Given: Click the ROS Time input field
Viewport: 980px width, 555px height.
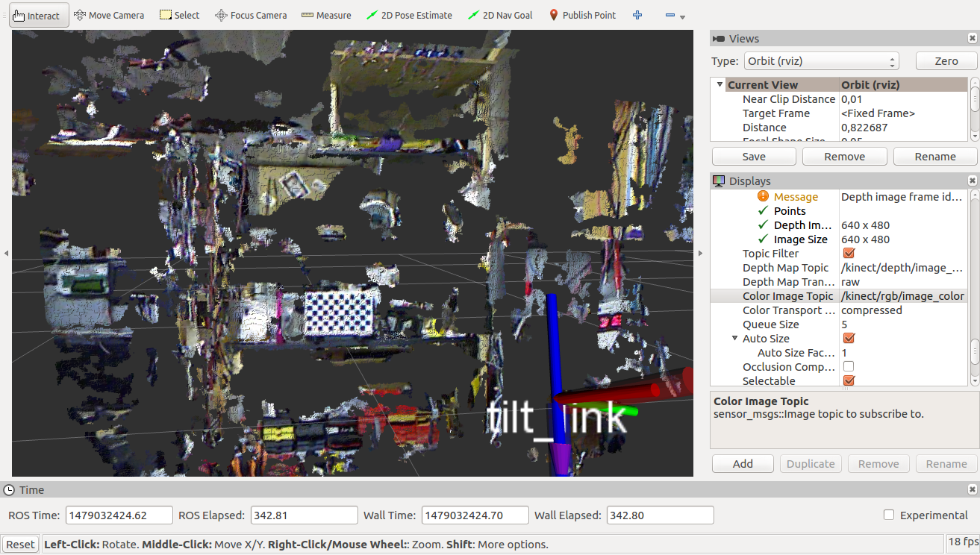Looking at the screenshot, I should [119, 515].
